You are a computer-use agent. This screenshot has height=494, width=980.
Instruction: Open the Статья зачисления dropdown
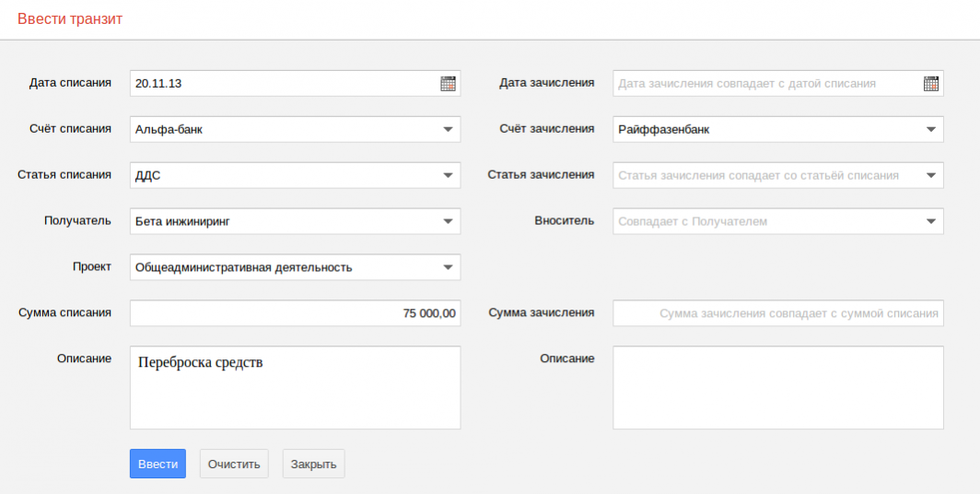click(x=930, y=175)
